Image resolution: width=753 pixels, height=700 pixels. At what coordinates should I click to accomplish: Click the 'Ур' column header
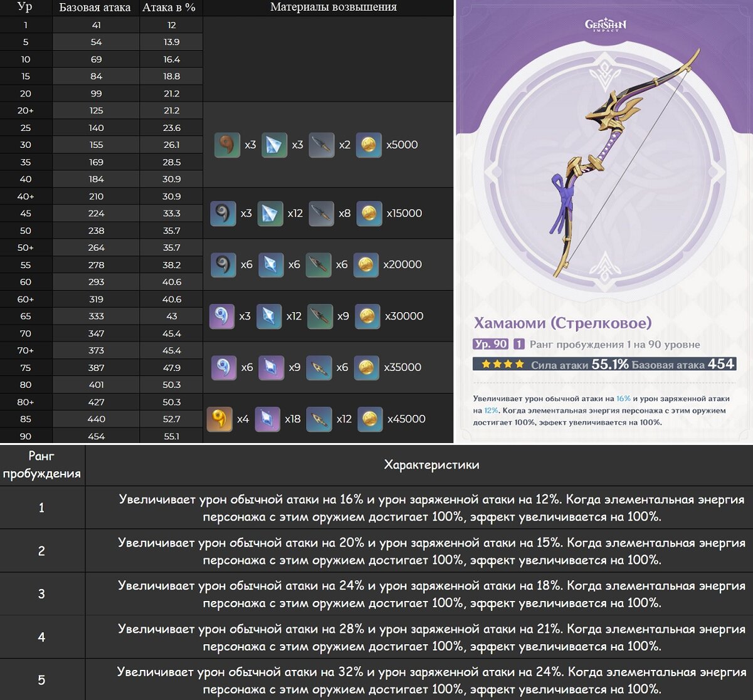[x=25, y=8]
